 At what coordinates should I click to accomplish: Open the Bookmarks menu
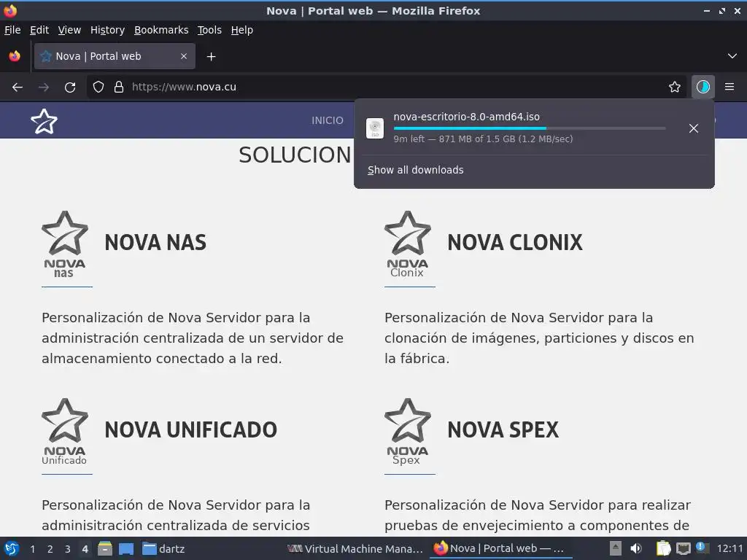click(x=161, y=30)
